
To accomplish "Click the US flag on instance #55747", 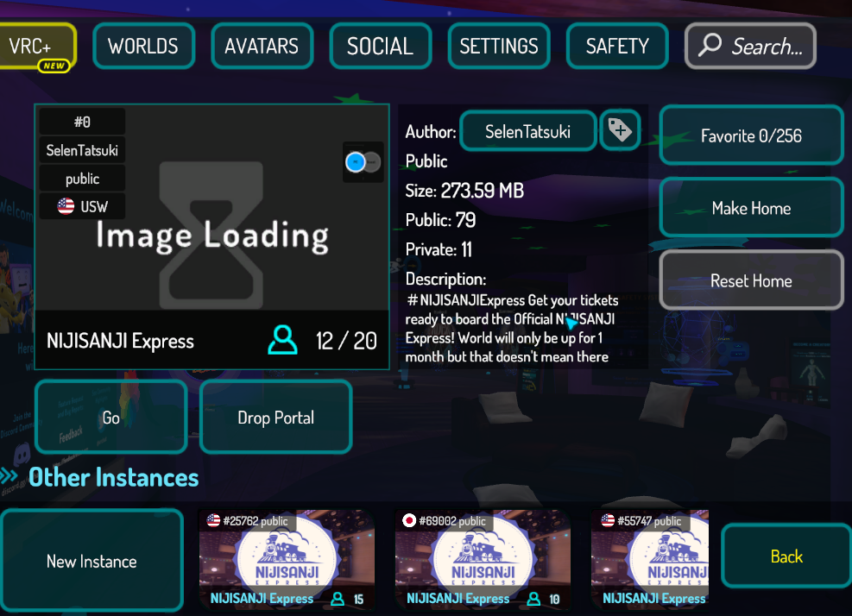I will click(608, 520).
